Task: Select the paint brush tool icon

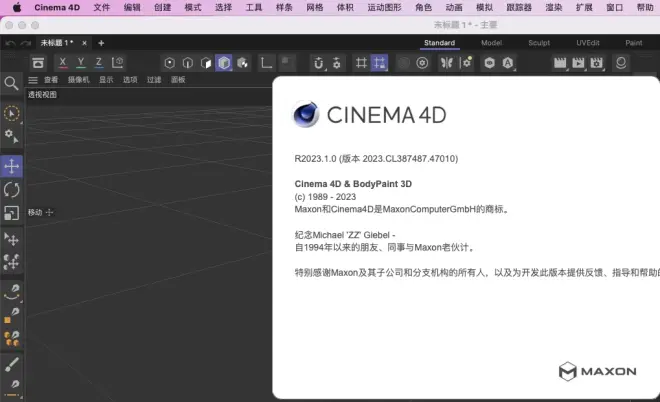Action: pos(12,362)
